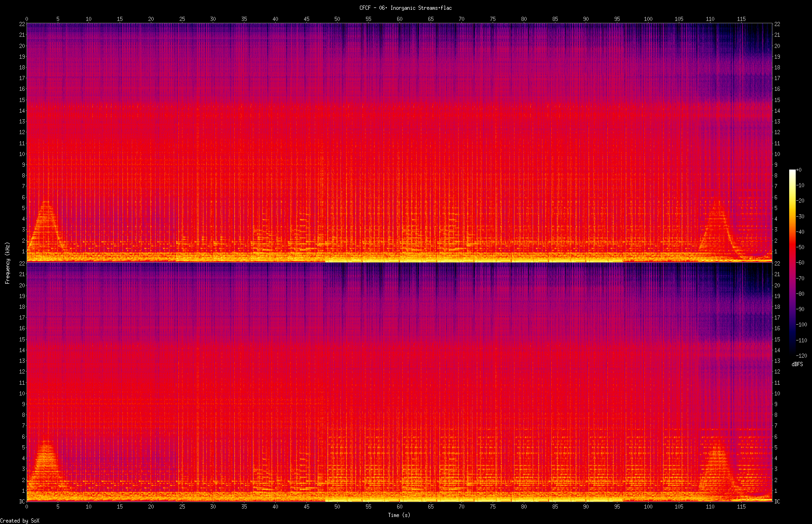The height and width of the screenshot is (524, 812).
Task: Click the upper channel's rising sweep peak near 3 seconds
Action: coord(46,203)
